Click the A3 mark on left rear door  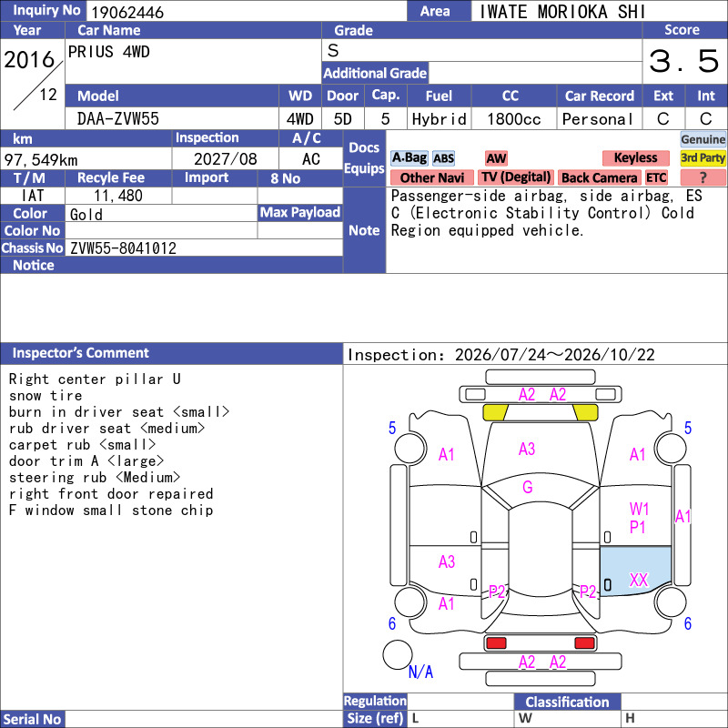click(447, 562)
